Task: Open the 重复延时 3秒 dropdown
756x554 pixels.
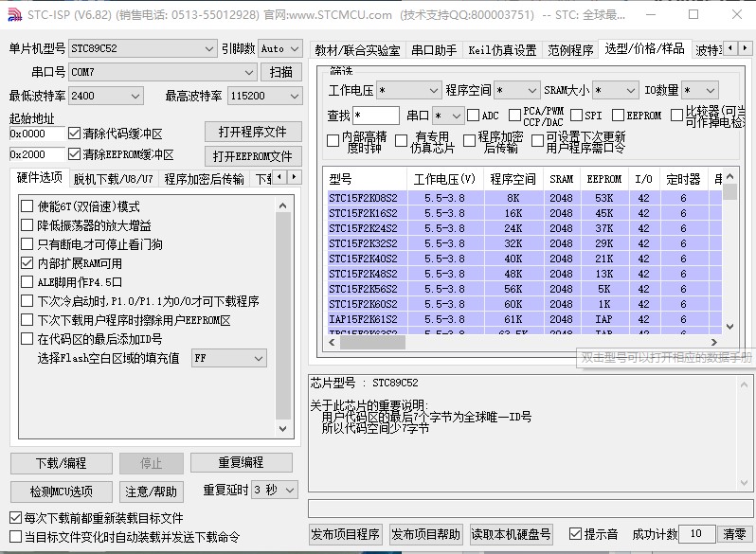Action: pos(275,491)
